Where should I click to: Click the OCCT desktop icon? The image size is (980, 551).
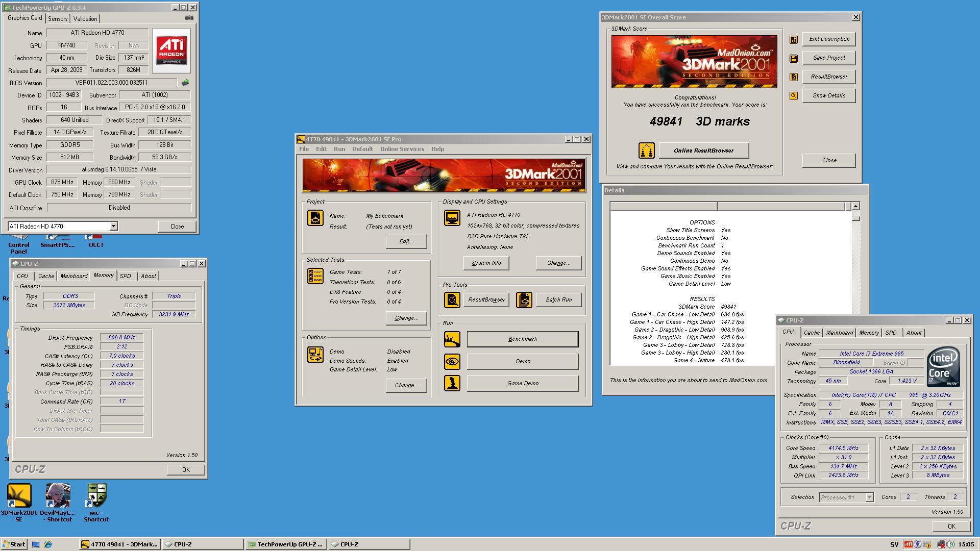(x=96, y=241)
